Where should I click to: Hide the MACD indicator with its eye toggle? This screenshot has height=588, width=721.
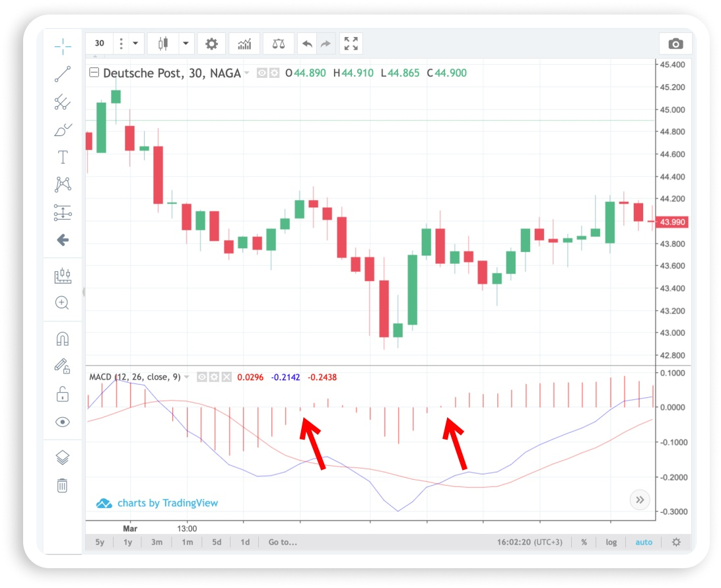click(x=202, y=376)
